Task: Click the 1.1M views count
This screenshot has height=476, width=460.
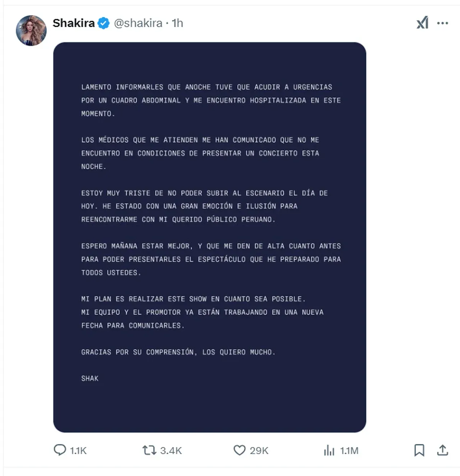Action: point(349,451)
